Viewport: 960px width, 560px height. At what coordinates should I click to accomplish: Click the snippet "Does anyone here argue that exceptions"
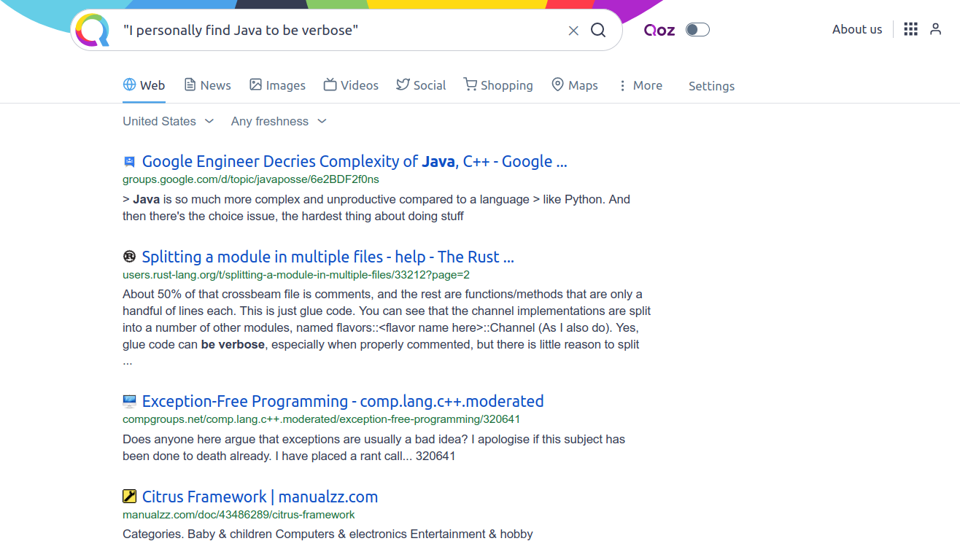click(x=374, y=448)
